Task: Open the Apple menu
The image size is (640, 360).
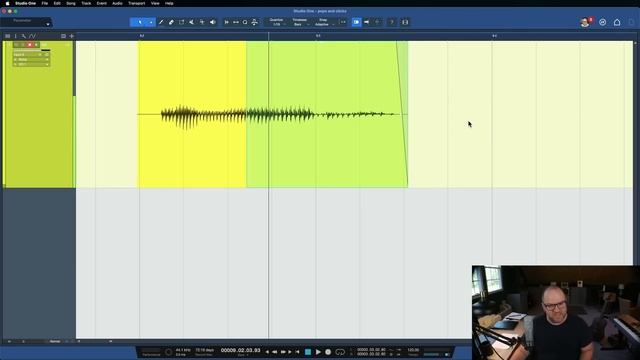Action: click(x=7, y=3)
